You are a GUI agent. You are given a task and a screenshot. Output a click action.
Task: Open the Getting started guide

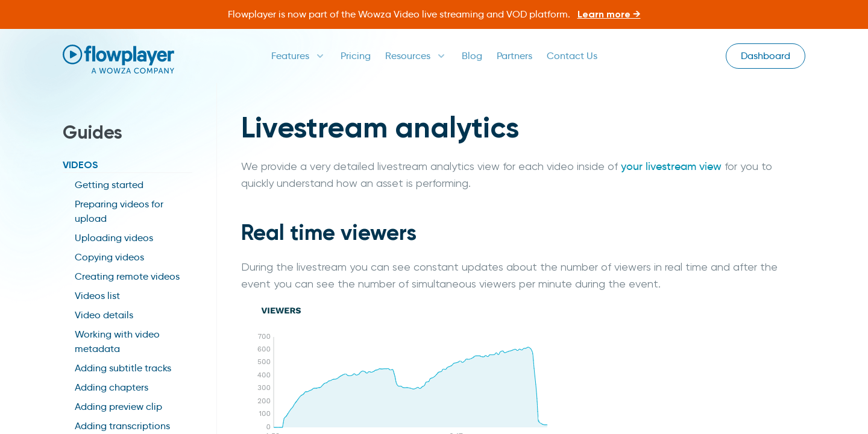coord(109,185)
